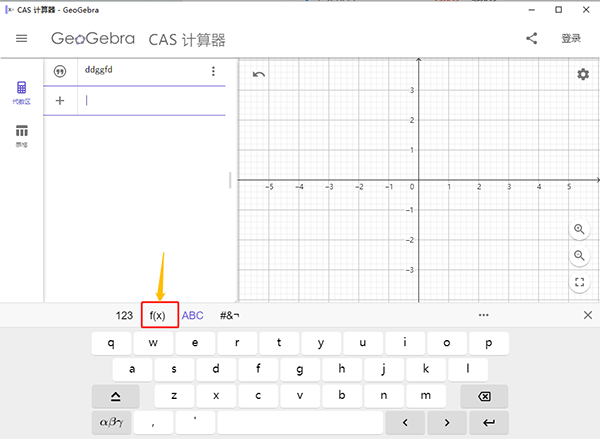
Task: Click the CAS 计算器 app title
Action: click(187, 39)
